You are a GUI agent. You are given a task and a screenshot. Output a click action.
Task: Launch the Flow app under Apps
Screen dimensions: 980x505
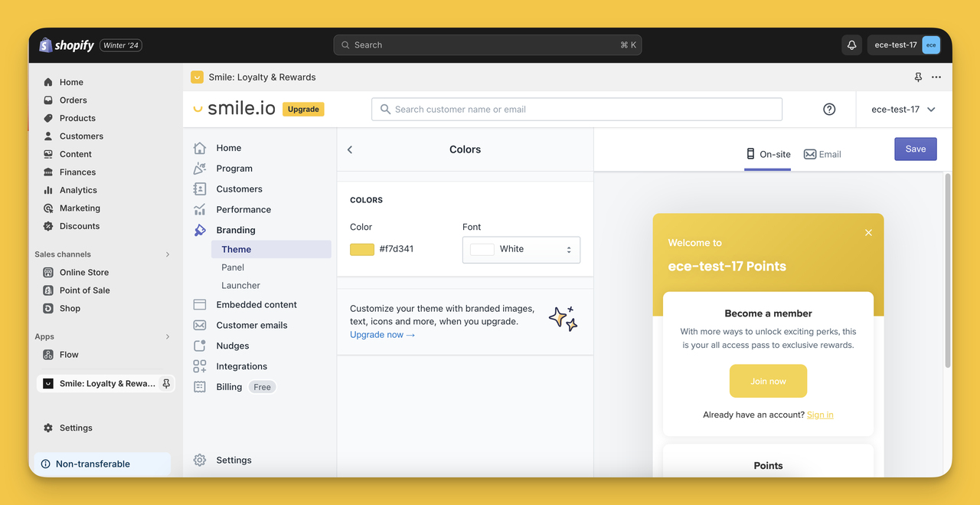click(70, 354)
